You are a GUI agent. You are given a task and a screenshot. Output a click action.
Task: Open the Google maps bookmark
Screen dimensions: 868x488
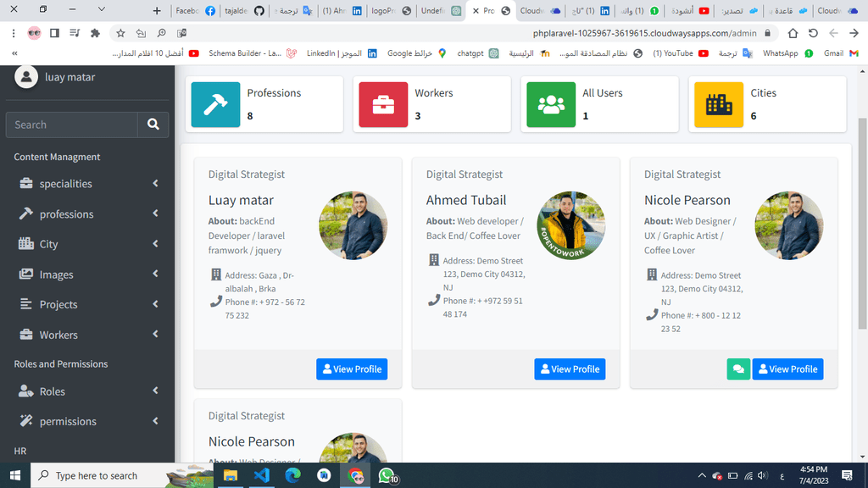tap(416, 53)
